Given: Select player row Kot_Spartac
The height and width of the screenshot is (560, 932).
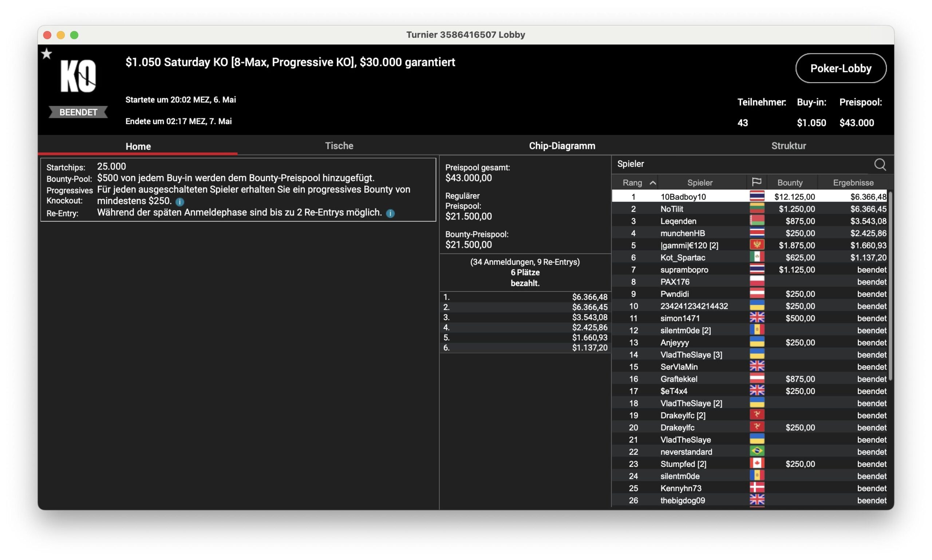Looking at the screenshot, I should coord(683,257).
